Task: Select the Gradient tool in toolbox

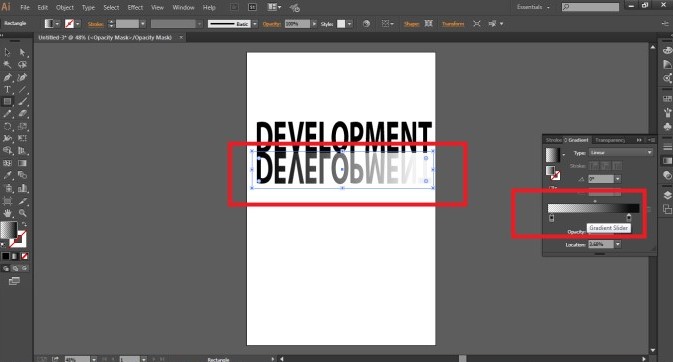Action: point(22,163)
